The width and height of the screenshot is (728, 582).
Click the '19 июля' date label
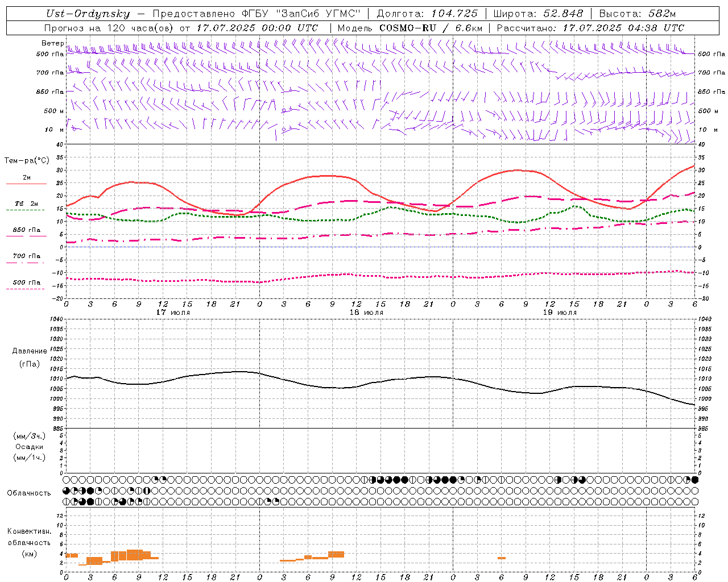pos(560,313)
